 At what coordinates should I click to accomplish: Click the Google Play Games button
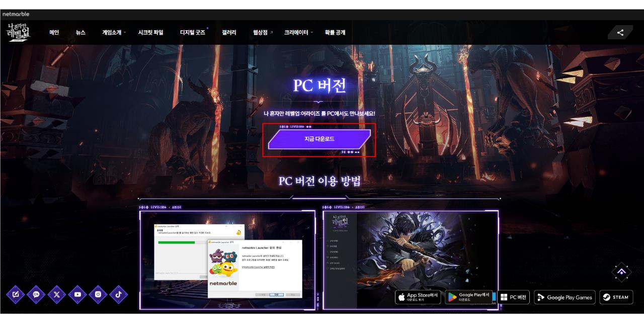pyautogui.click(x=564, y=297)
